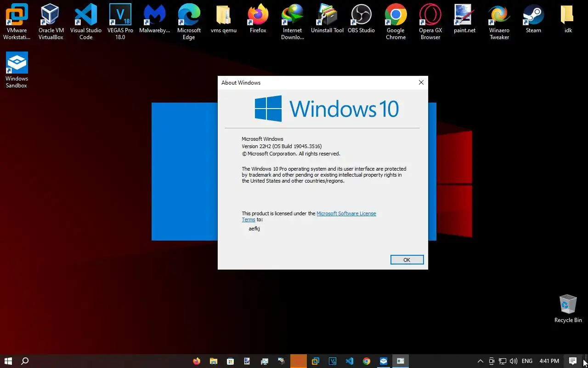This screenshot has height=368, width=588.
Task: Select Opera GX Browser desktop icon
Action: pos(430,22)
